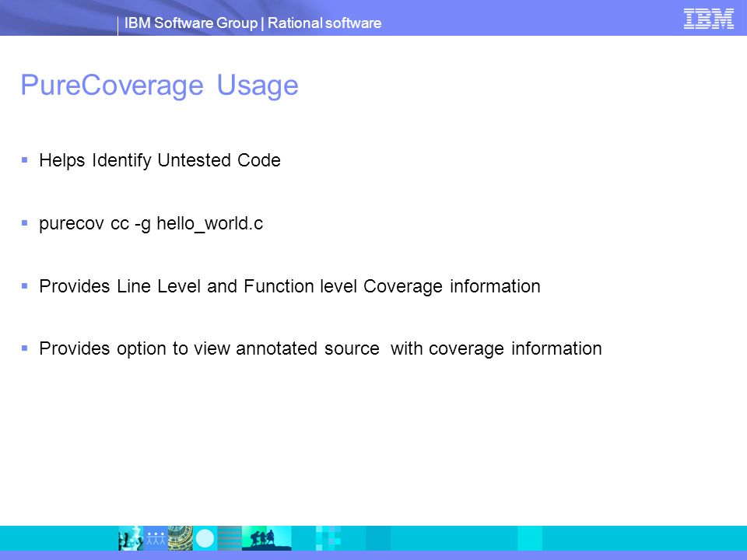Image resolution: width=747 pixels, height=560 pixels.
Task: Click the IBM logo in header
Action: click(708, 19)
